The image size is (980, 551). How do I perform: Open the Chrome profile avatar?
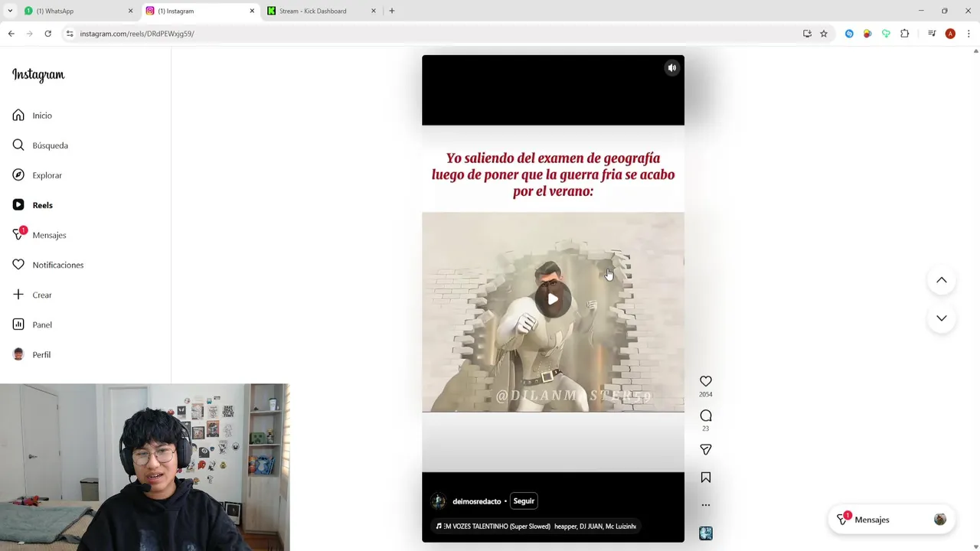950,34
